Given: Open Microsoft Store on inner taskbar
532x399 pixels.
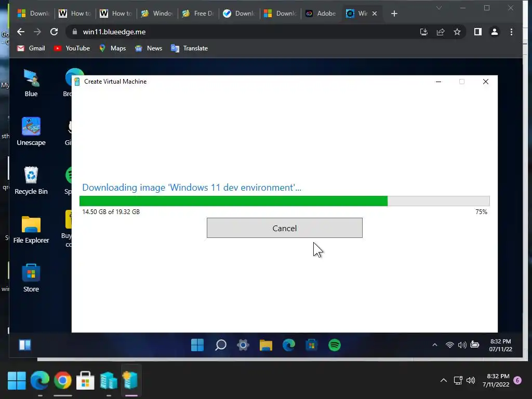Looking at the screenshot, I should pos(312,345).
